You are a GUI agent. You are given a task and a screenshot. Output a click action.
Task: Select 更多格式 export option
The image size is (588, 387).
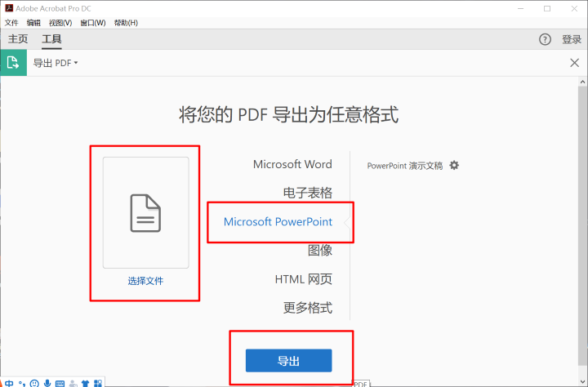coord(308,308)
